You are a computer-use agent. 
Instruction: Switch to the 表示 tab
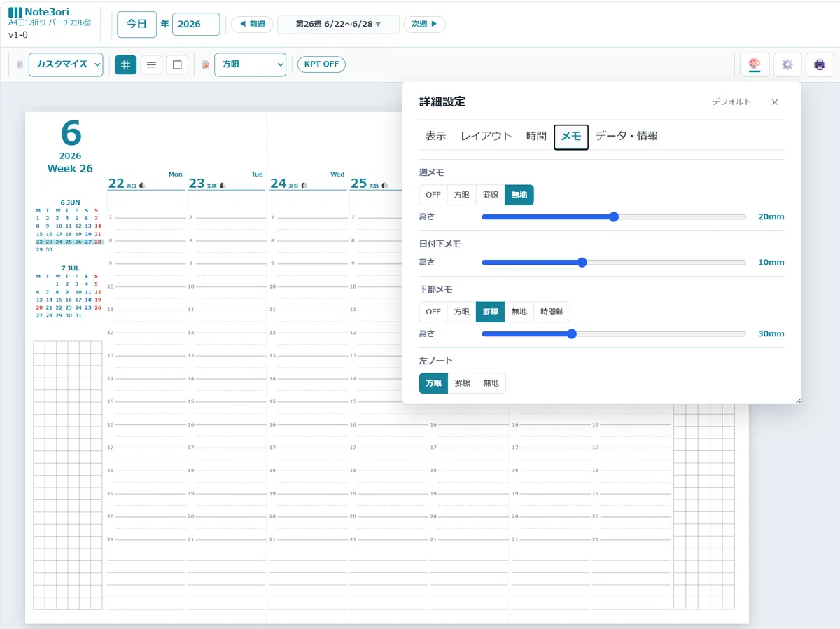click(x=435, y=137)
